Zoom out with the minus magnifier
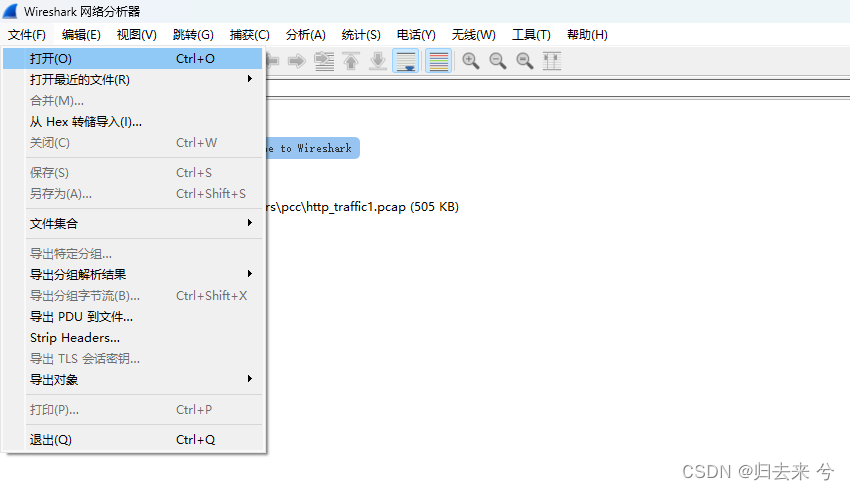 tap(498, 61)
